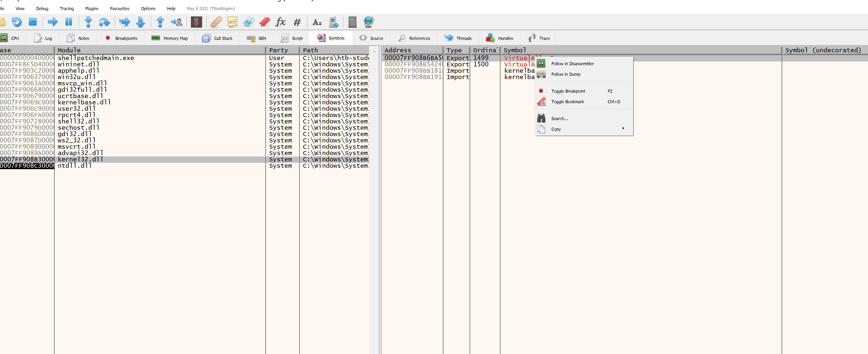Screen dimensions: 868x354
Task: Open the Variables hash icon
Action: [x=297, y=22]
